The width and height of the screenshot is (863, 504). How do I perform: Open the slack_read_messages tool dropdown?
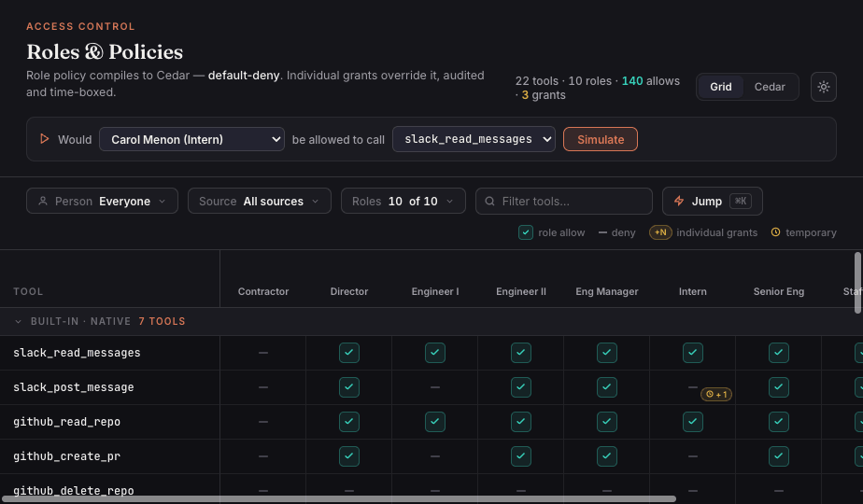pyautogui.click(x=474, y=139)
